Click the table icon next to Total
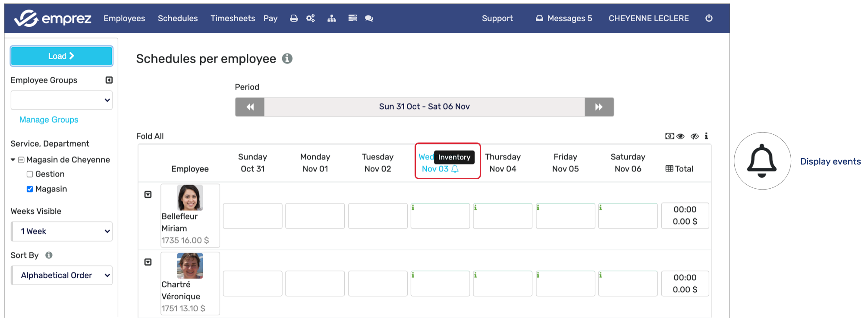Screen dimensions: 868x323 point(669,168)
